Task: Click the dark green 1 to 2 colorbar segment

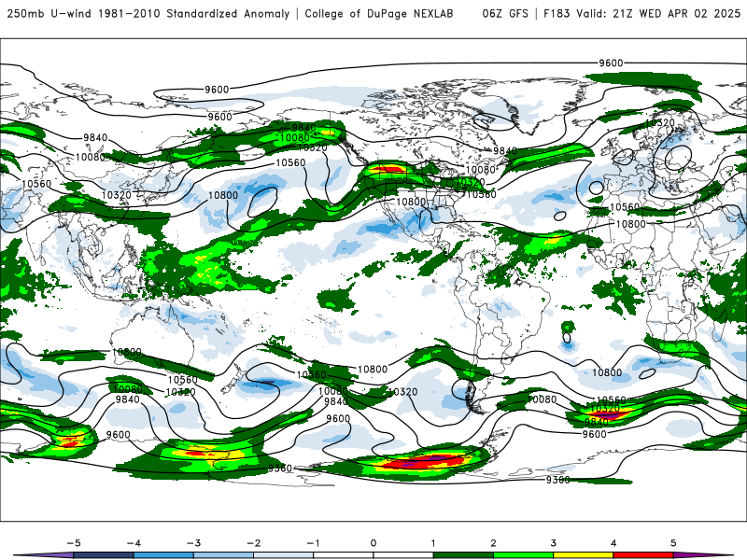Action: pos(463,555)
